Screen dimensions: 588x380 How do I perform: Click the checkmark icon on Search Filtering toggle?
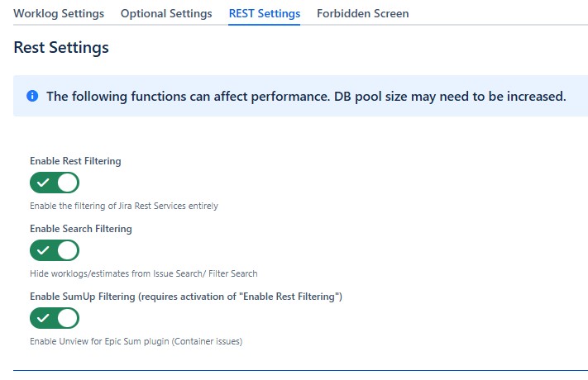click(x=43, y=250)
